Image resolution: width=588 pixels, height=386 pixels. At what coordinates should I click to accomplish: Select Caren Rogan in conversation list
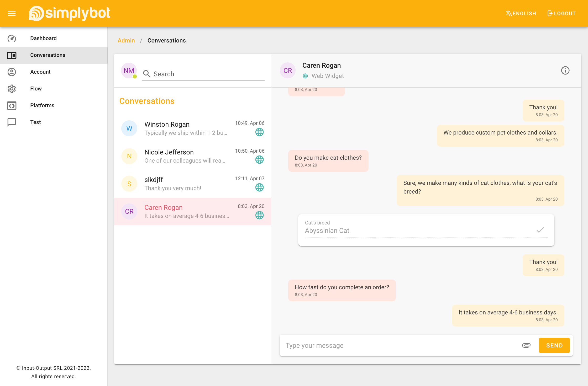point(192,212)
